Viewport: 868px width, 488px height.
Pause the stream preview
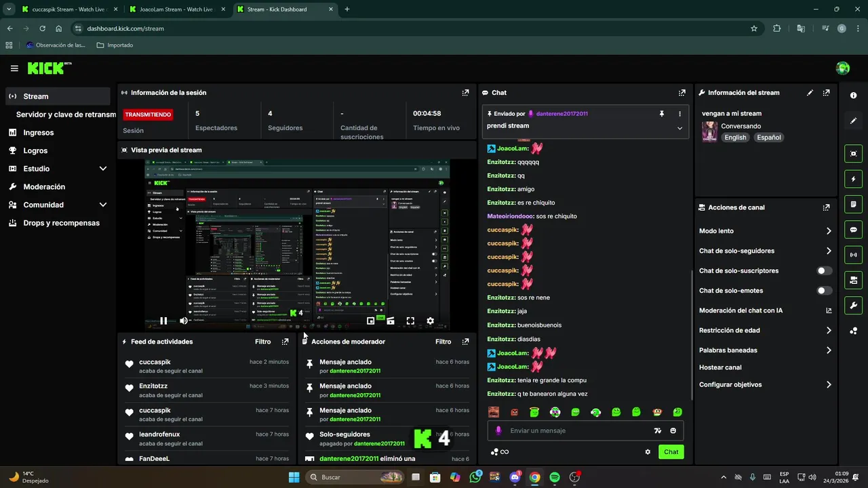tap(163, 321)
